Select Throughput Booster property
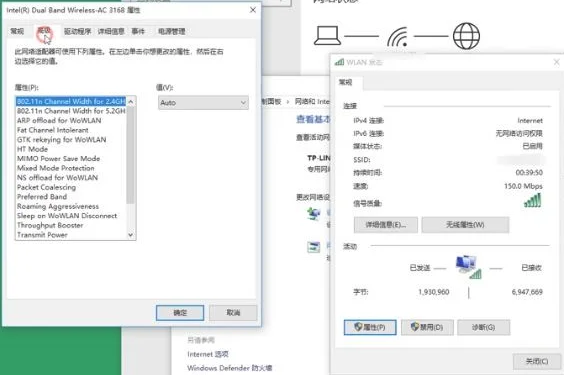This screenshot has height=375, width=564. (50, 225)
